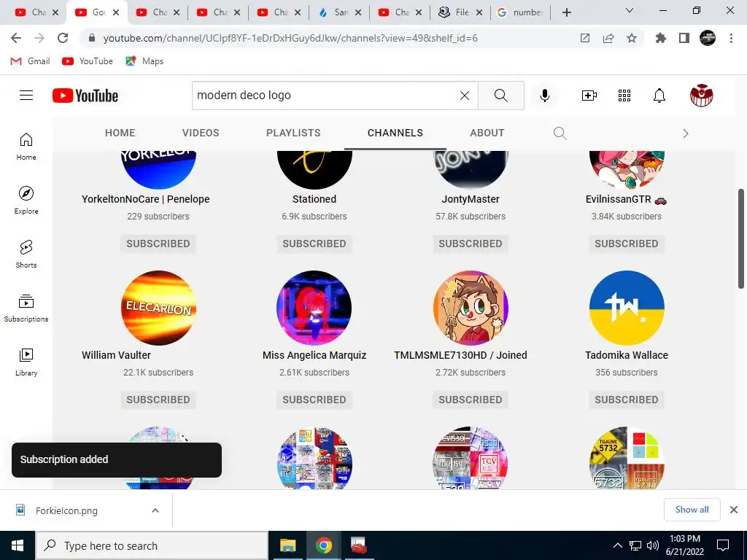Toggle Chrome side panel icon
The height and width of the screenshot is (560, 747).
click(x=684, y=38)
